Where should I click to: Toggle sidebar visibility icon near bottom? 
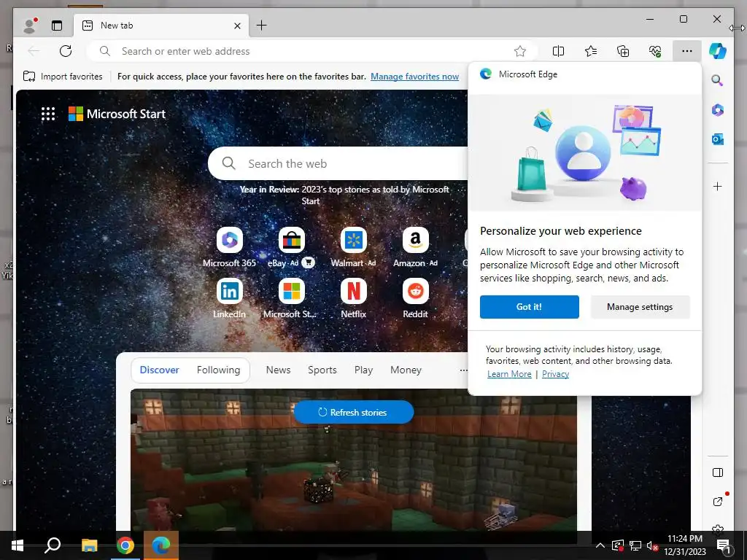[718, 472]
